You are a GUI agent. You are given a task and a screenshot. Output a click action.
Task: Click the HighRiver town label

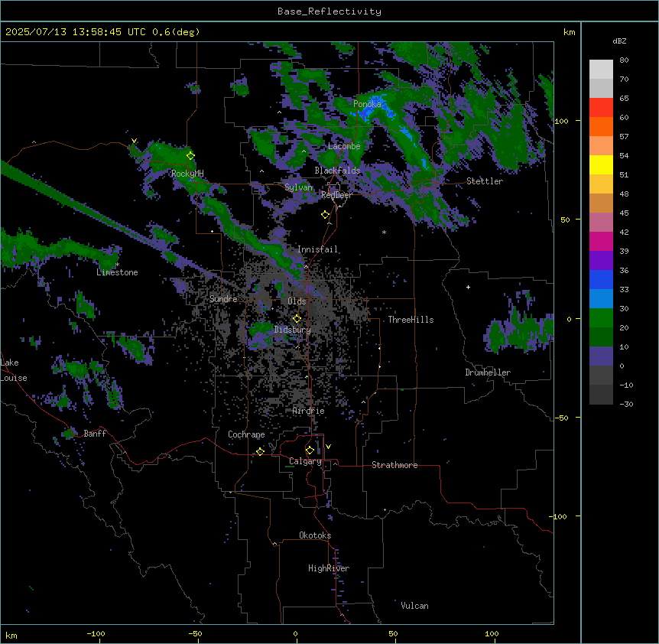point(329,568)
